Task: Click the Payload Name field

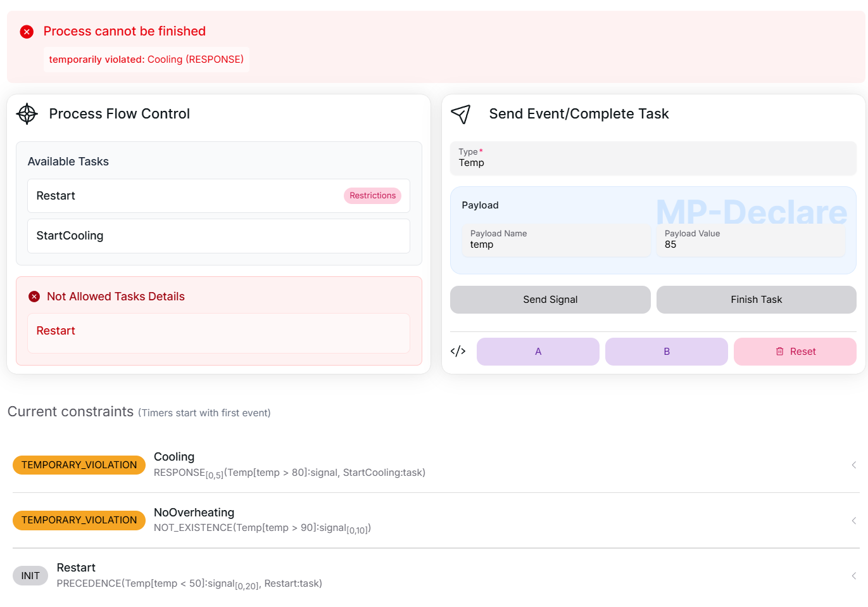Action: pyautogui.click(x=557, y=240)
